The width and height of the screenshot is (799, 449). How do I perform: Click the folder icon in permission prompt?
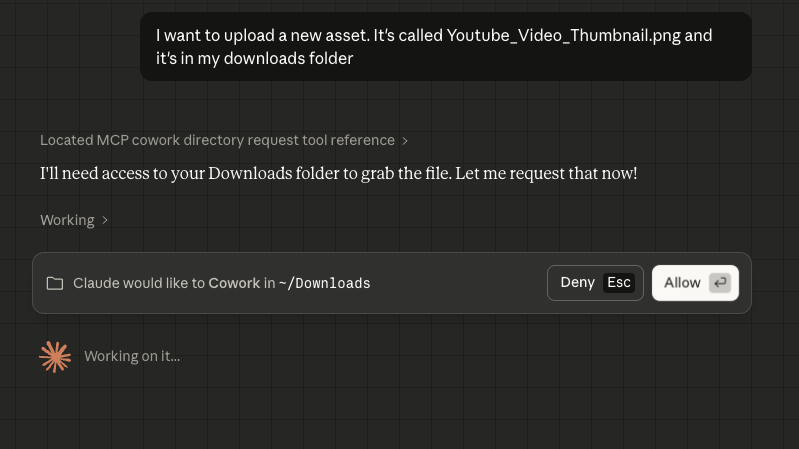pos(55,283)
